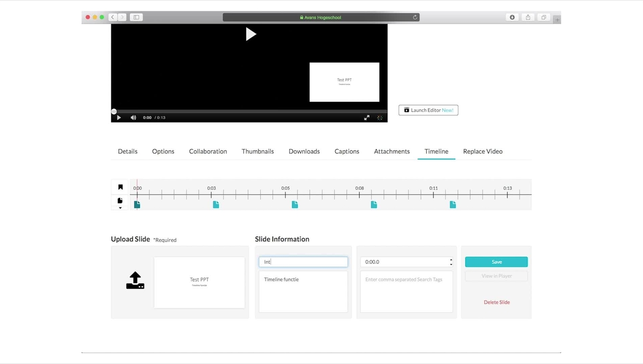Click the Test PPT slide preview thumbnail
The image size is (643, 364).
tap(199, 283)
